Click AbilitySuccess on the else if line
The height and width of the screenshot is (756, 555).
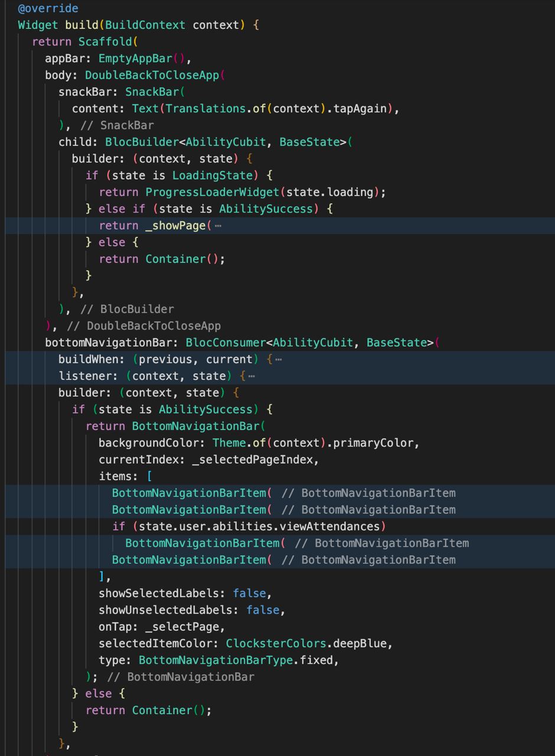266,208
